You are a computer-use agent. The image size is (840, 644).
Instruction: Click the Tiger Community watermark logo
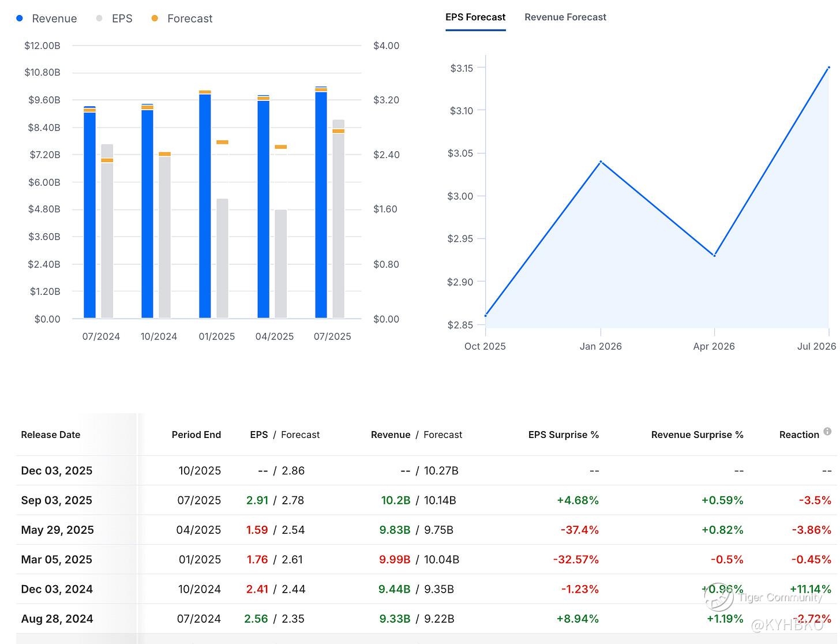718,597
